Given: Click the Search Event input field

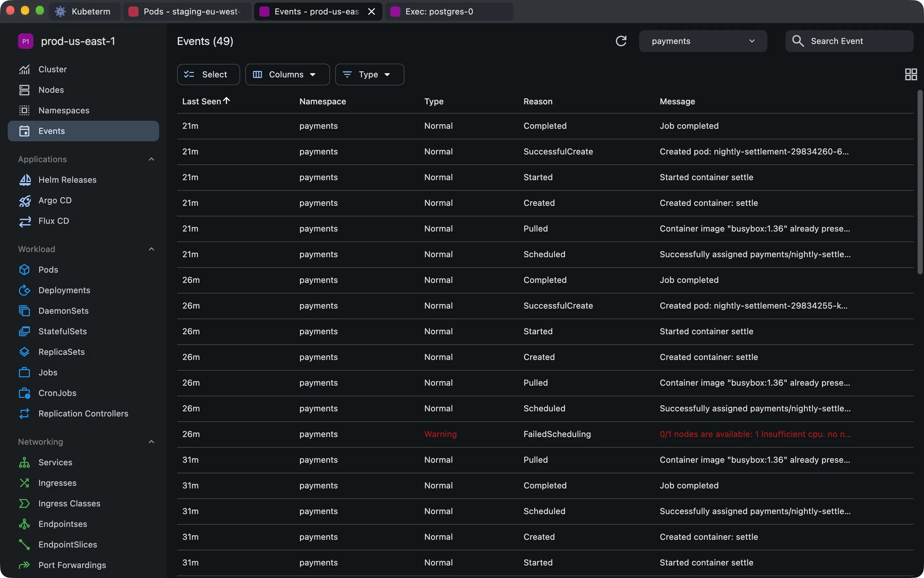Looking at the screenshot, I should pyautogui.click(x=849, y=41).
